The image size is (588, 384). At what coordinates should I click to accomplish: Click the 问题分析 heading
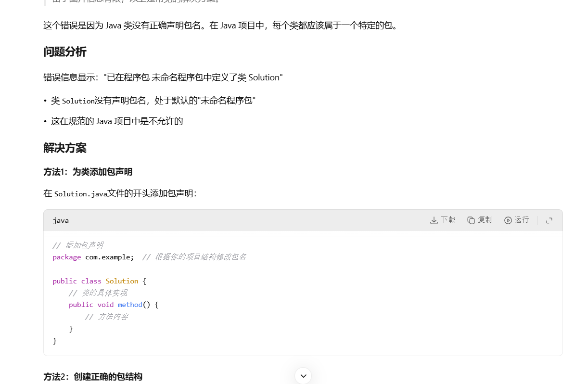(65, 52)
